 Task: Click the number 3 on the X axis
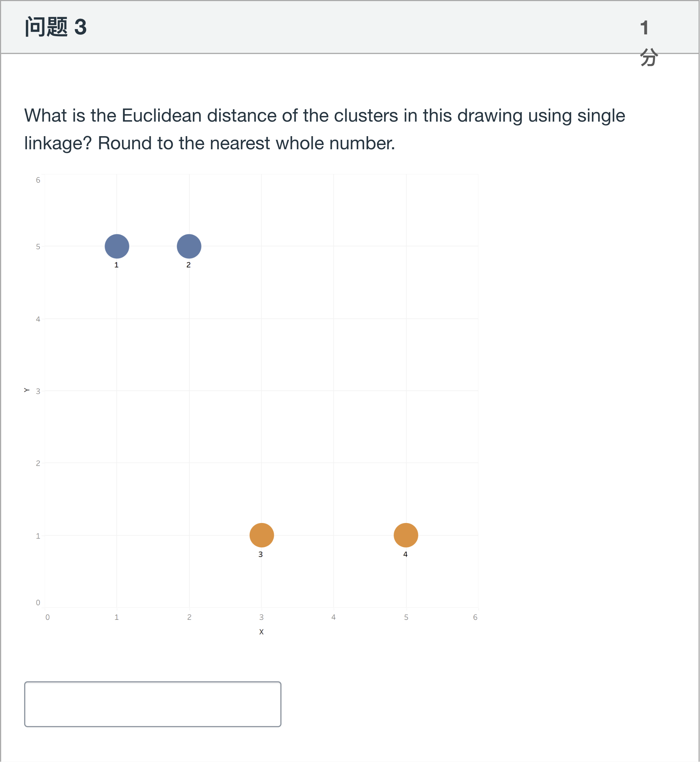tap(261, 617)
